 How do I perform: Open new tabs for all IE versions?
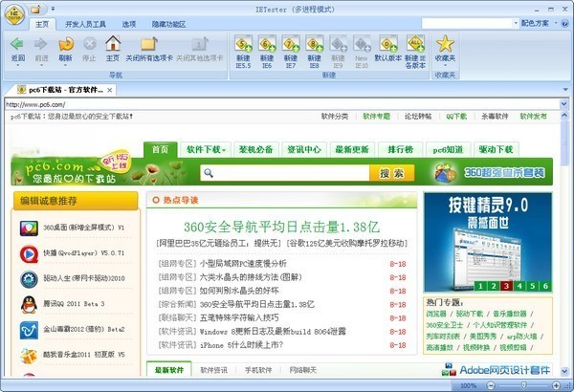[415, 44]
